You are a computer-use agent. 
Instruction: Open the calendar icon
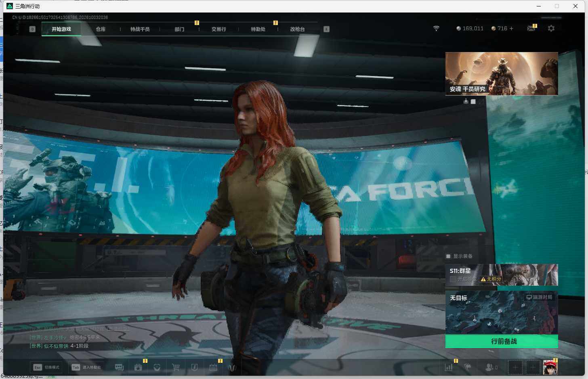[x=213, y=367]
